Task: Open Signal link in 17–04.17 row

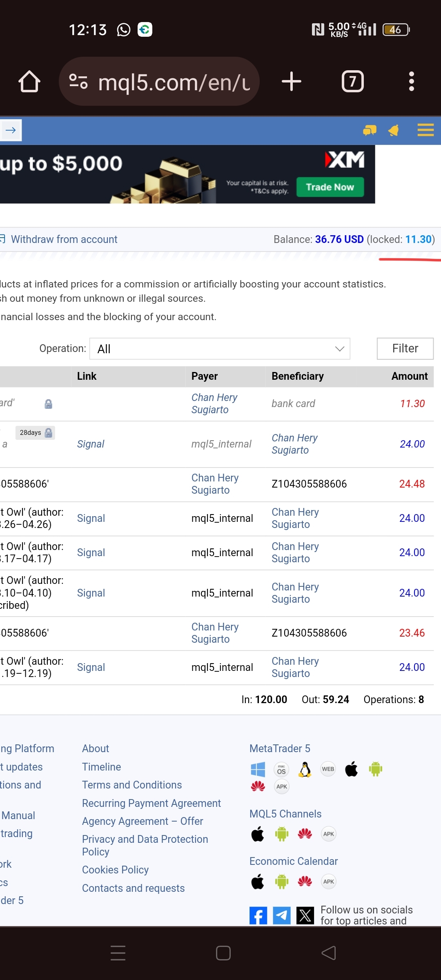Action: pyautogui.click(x=91, y=553)
